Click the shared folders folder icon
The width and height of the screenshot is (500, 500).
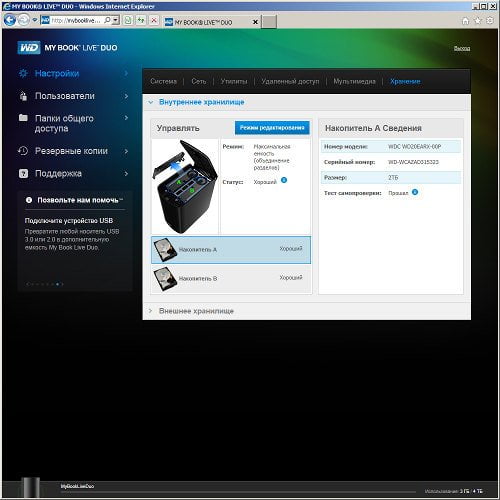pos(23,118)
